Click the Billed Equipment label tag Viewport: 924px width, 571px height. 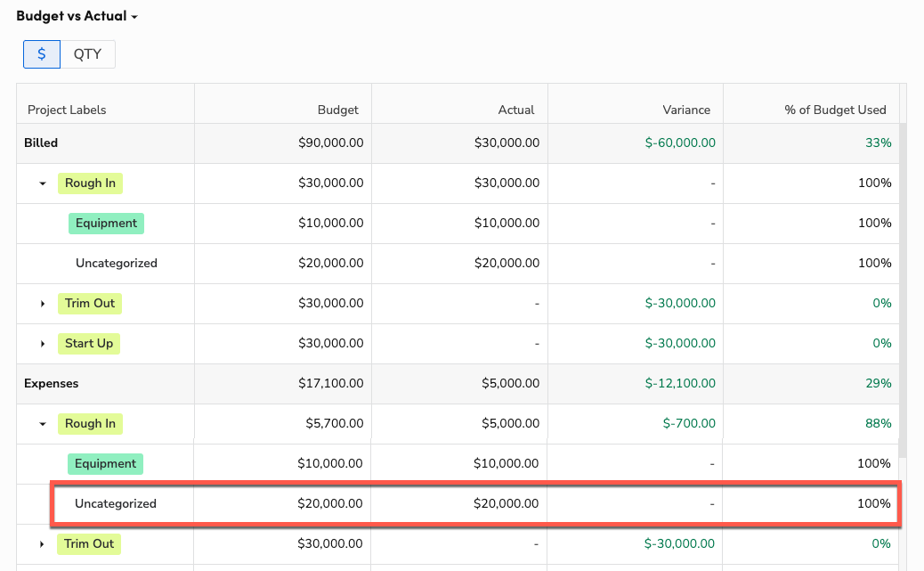coord(106,223)
